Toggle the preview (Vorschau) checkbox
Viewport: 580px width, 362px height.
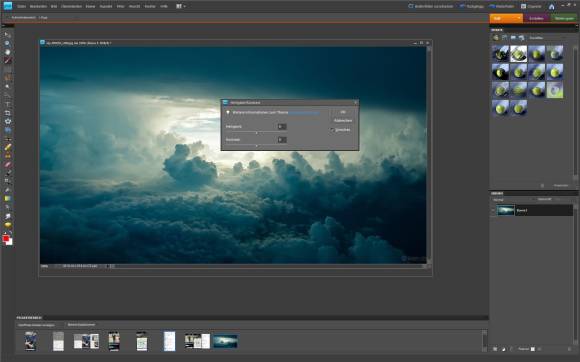(332, 130)
